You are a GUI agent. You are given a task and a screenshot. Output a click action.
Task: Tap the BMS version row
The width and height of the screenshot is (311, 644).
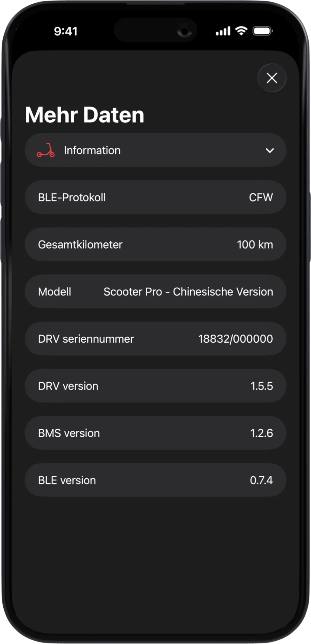(155, 433)
